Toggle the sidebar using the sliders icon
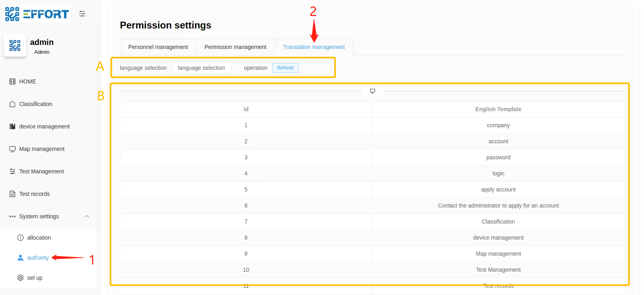This screenshot has width=644, height=295. click(x=82, y=14)
